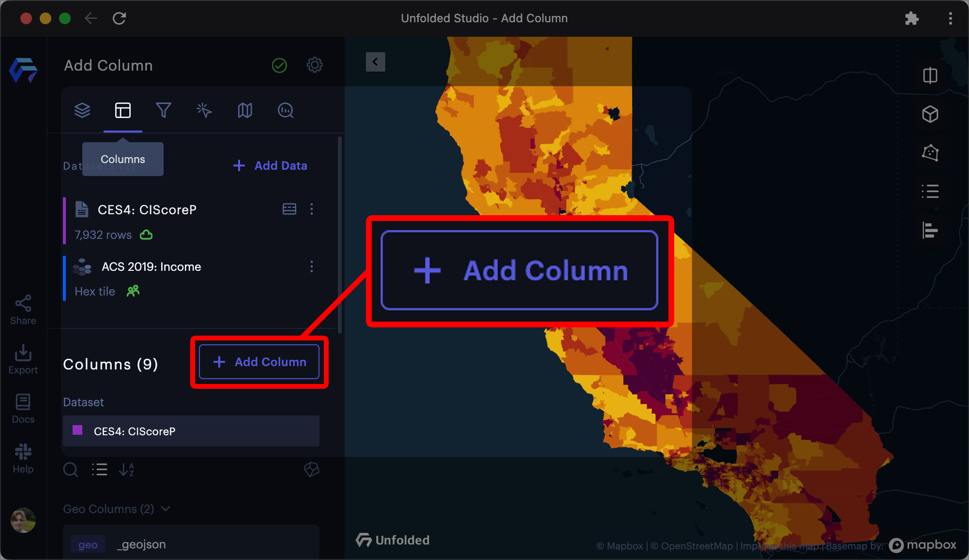Collapse side panel with arrow button
This screenshot has height=560, width=969.
(375, 62)
